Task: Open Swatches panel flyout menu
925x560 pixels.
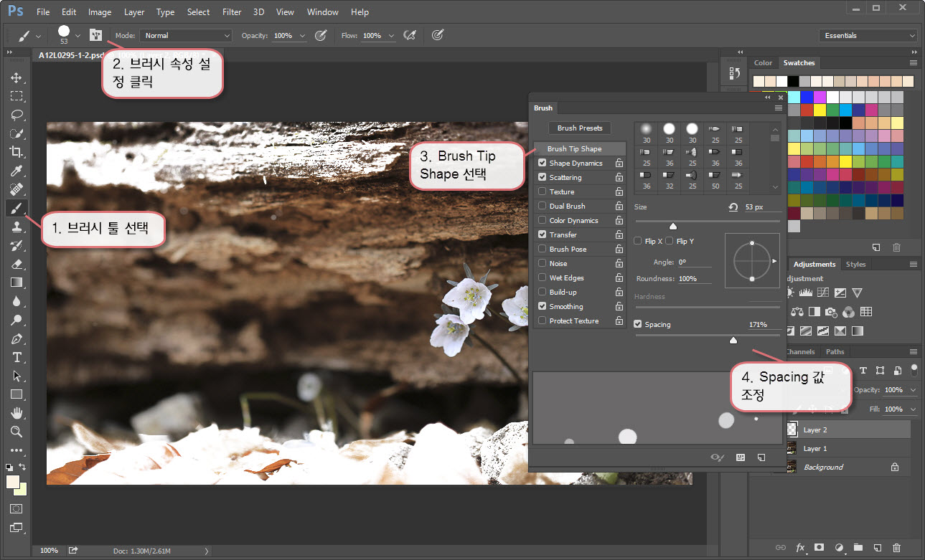Action: click(914, 63)
